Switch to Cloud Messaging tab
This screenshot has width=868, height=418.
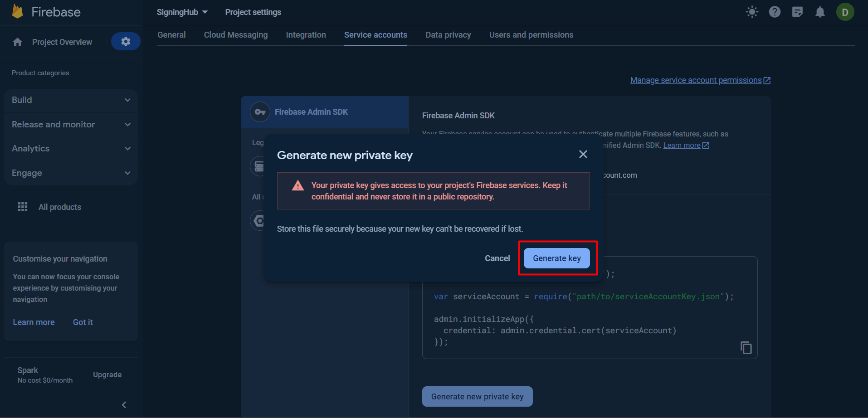click(x=236, y=35)
